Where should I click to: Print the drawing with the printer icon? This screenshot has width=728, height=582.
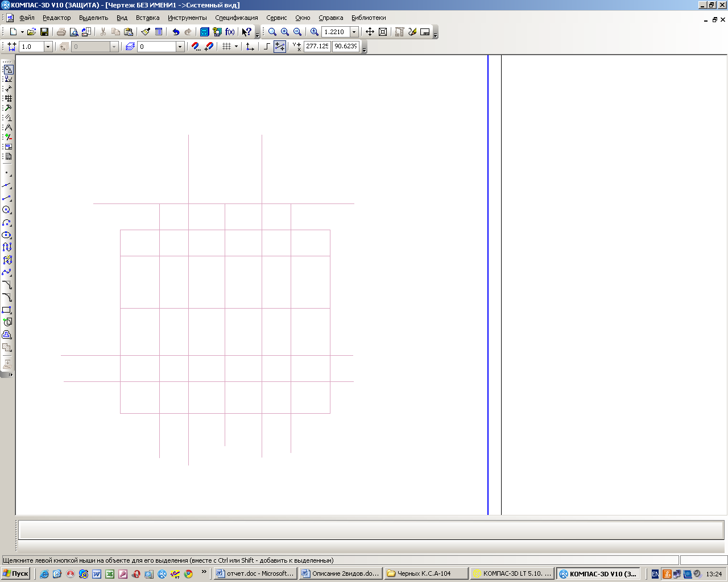[x=61, y=32]
